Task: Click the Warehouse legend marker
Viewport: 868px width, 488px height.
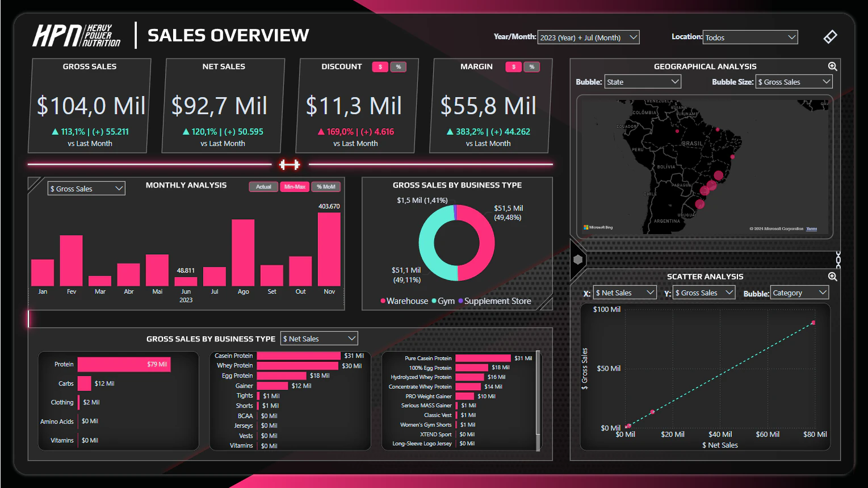Action: pyautogui.click(x=383, y=301)
